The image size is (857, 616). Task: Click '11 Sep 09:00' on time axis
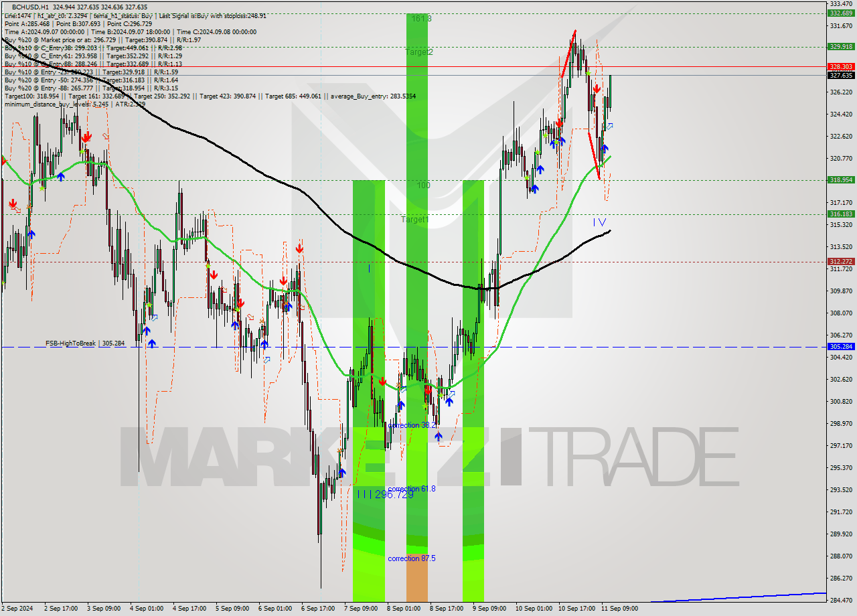(619, 609)
